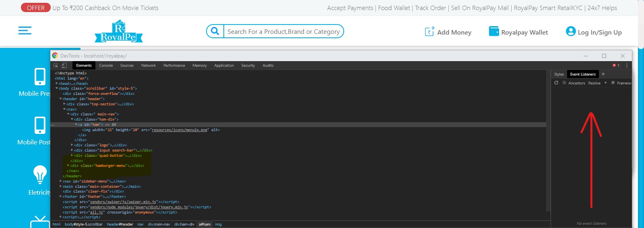The width and height of the screenshot is (644, 228).
Task: Select header#header breadcrumb
Action: [120, 224]
